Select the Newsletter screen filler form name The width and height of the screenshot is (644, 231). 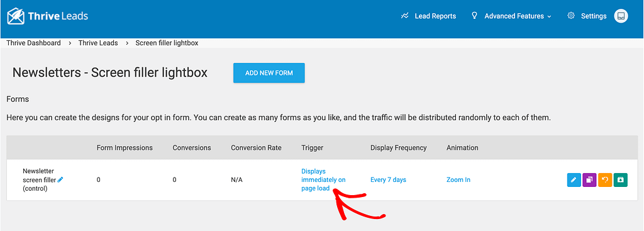click(x=39, y=179)
